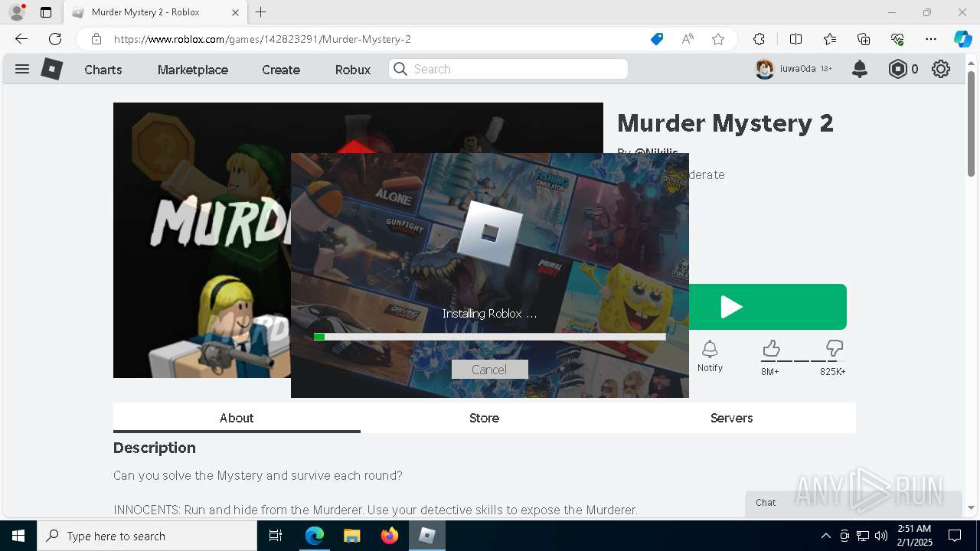
Task: Open the Create menu item
Action: coord(281,70)
